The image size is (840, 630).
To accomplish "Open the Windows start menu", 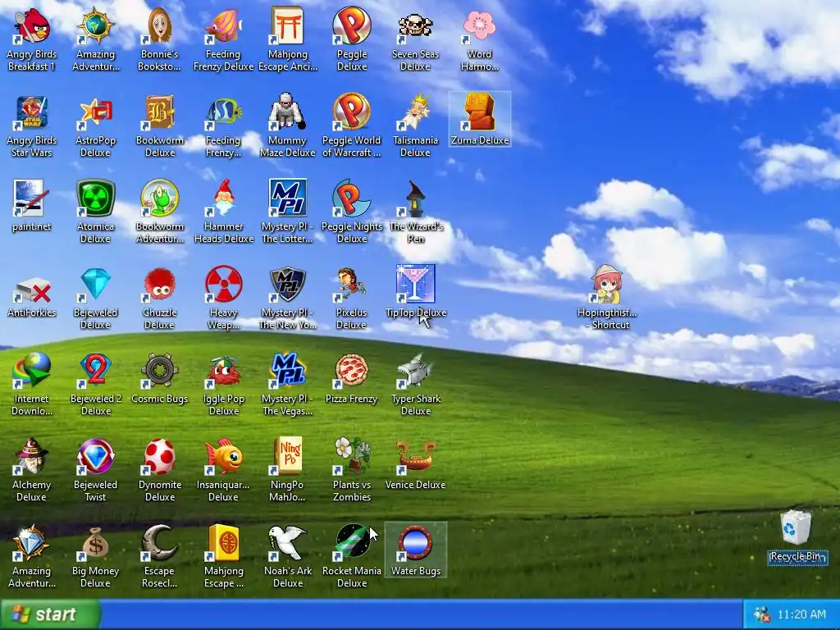I will click(x=50, y=614).
